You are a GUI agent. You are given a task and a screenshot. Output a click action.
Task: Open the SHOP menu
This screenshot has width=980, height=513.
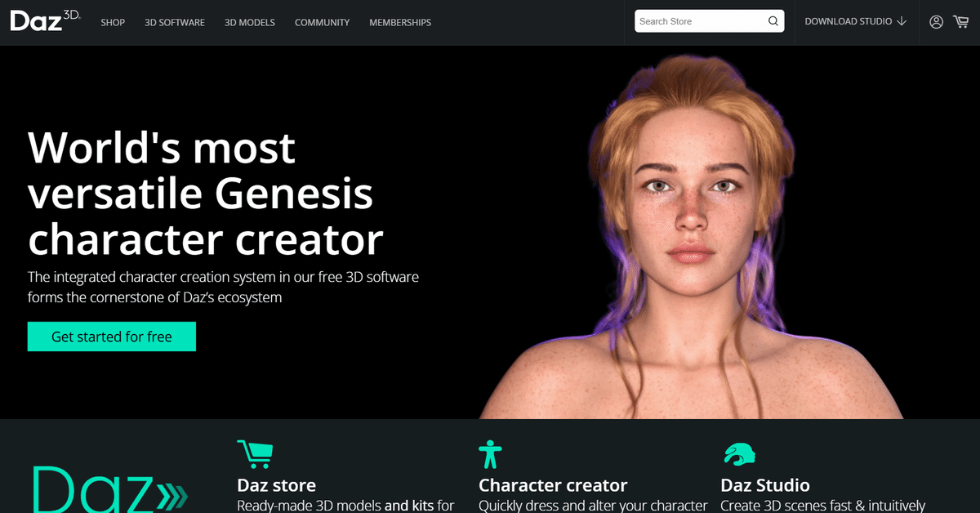click(x=113, y=22)
